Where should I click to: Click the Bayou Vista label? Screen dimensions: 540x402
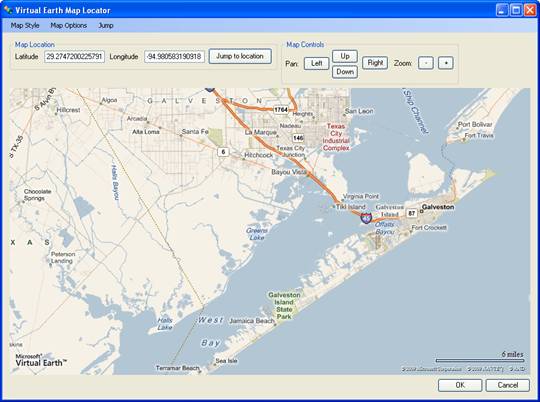(289, 172)
